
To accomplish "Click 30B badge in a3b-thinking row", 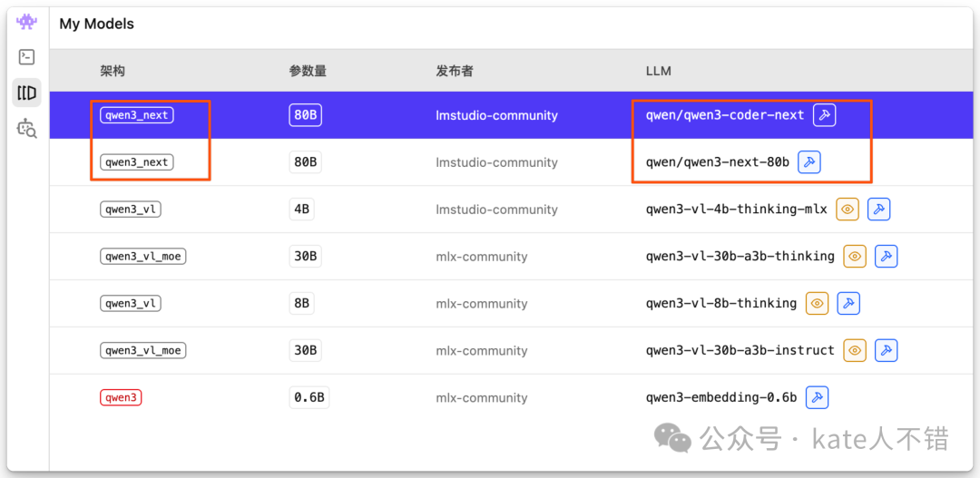I will point(306,256).
